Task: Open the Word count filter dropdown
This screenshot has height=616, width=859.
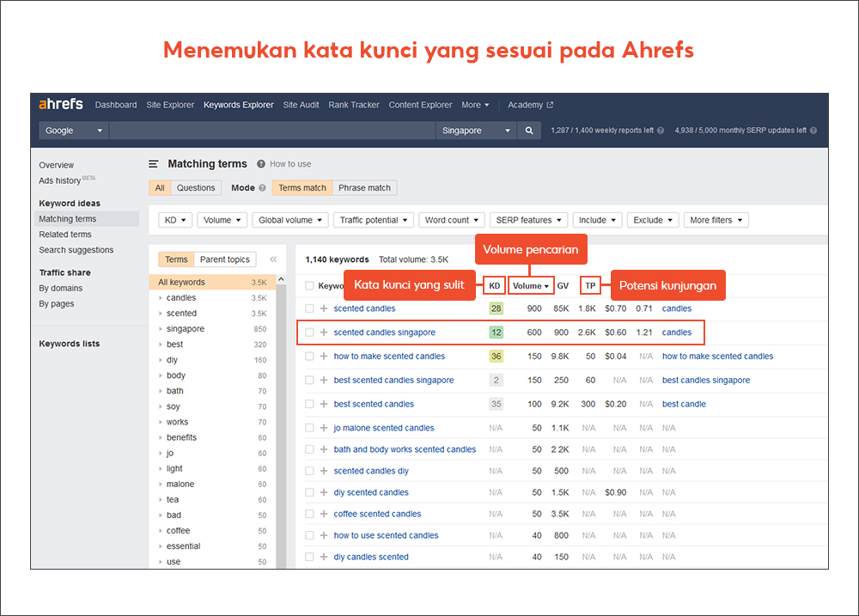Action: point(452,220)
